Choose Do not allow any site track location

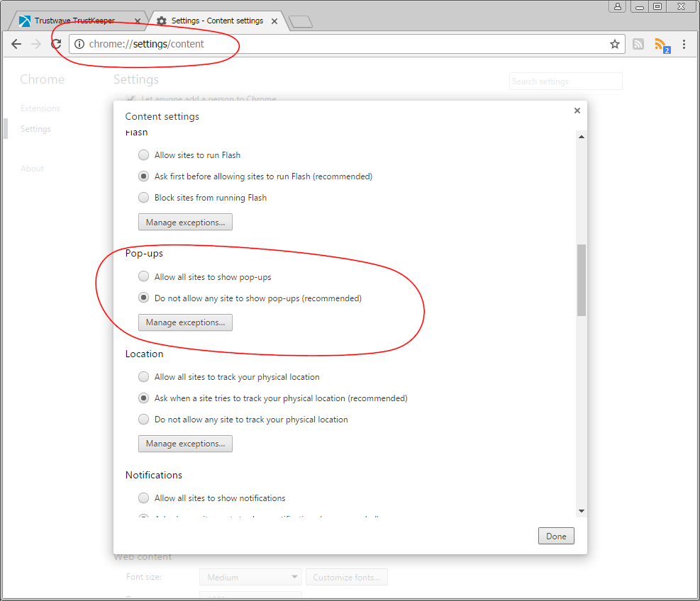[143, 419]
